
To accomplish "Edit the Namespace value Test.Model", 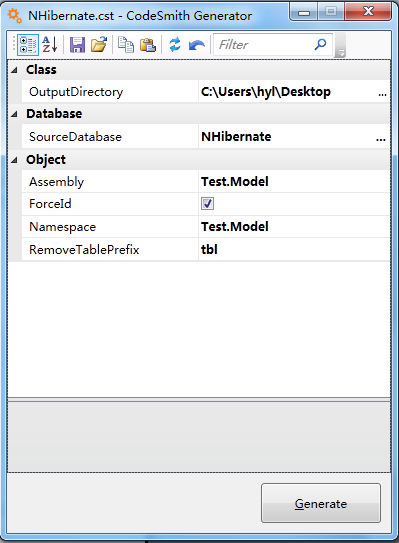I will 235,226.
